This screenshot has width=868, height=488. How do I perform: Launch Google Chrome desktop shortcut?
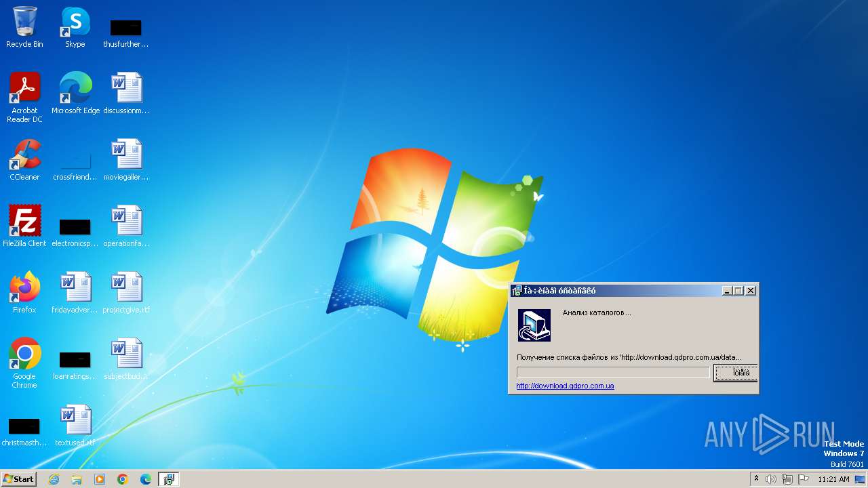tap(24, 363)
